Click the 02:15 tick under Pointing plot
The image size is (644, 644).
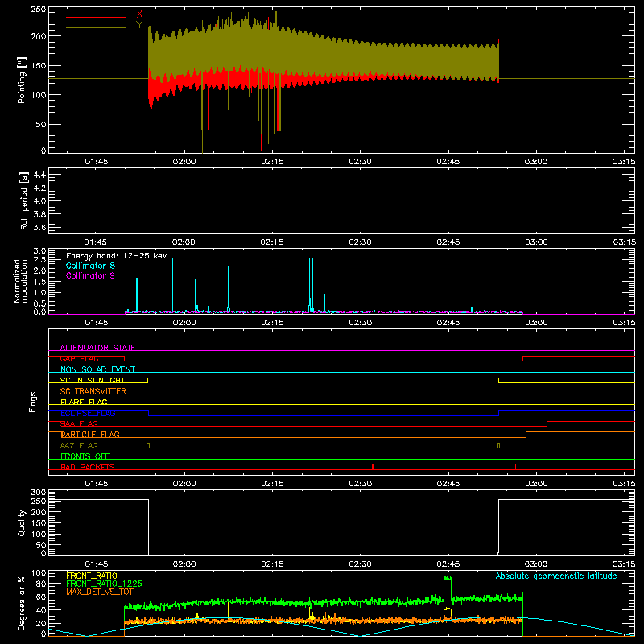(272, 162)
